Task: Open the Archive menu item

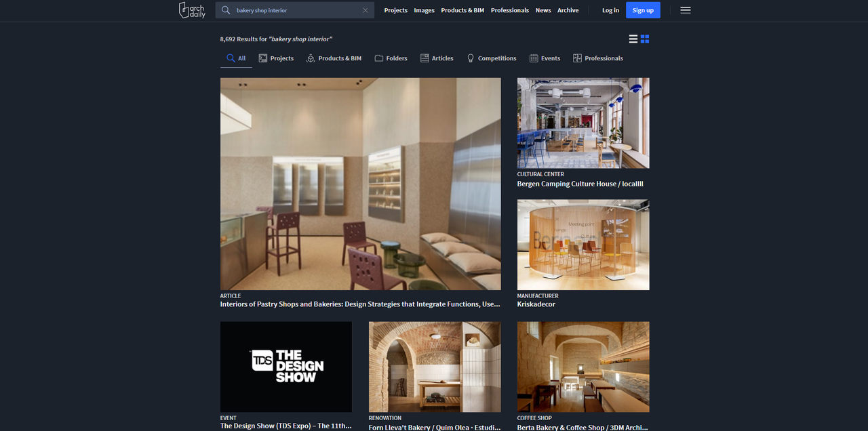Action: pos(568,10)
